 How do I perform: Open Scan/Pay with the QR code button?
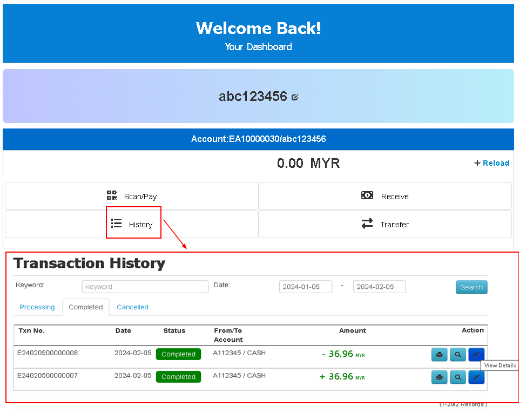(132, 196)
